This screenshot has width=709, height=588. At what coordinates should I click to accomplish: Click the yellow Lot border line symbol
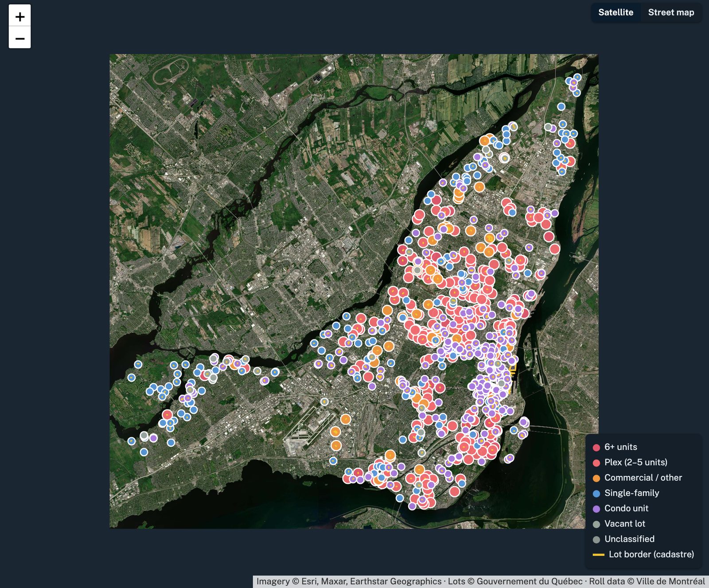click(x=599, y=554)
